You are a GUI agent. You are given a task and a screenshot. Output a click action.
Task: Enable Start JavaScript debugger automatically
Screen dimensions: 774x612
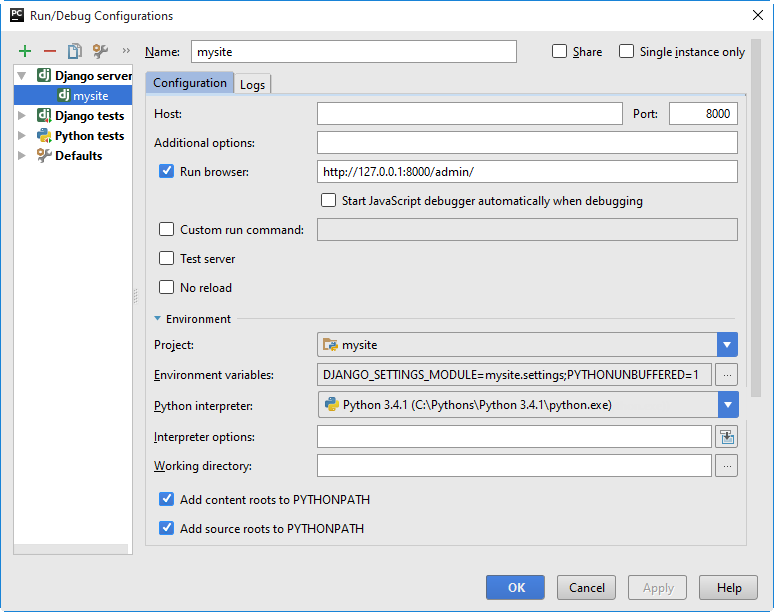coord(328,200)
